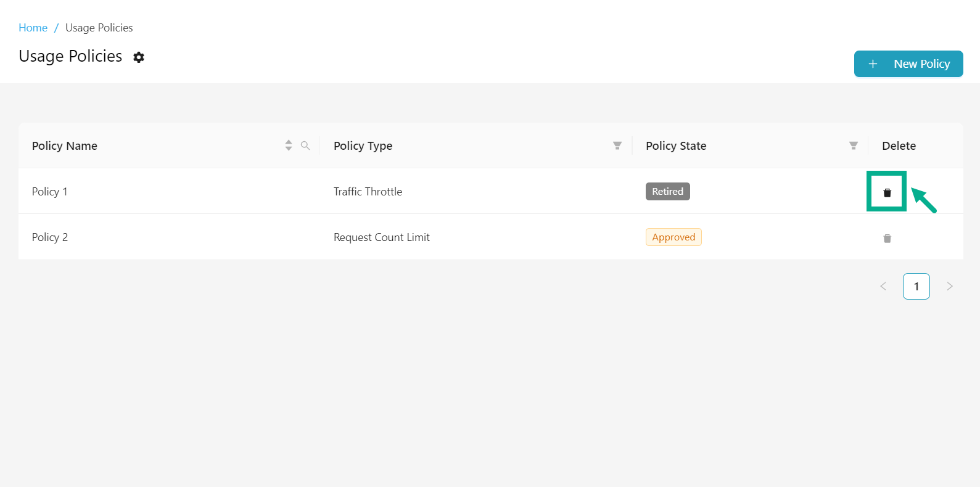The height and width of the screenshot is (487, 980).
Task: Click the Request Count Limit cell
Action: 382,237
